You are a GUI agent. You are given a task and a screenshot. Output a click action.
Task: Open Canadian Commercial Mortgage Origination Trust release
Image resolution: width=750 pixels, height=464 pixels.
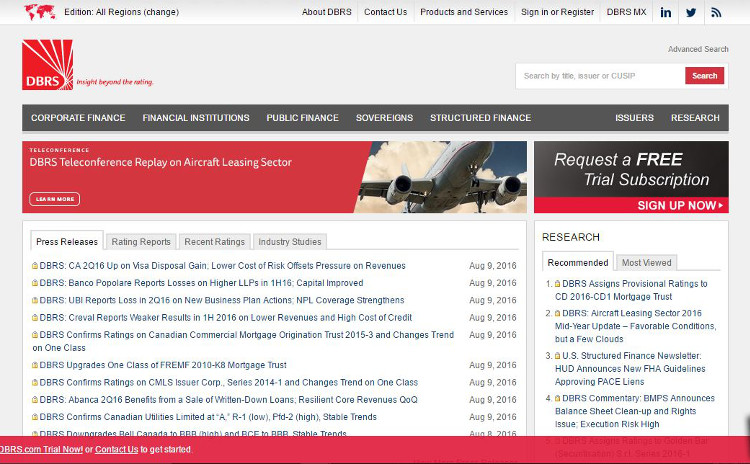tap(243, 341)
